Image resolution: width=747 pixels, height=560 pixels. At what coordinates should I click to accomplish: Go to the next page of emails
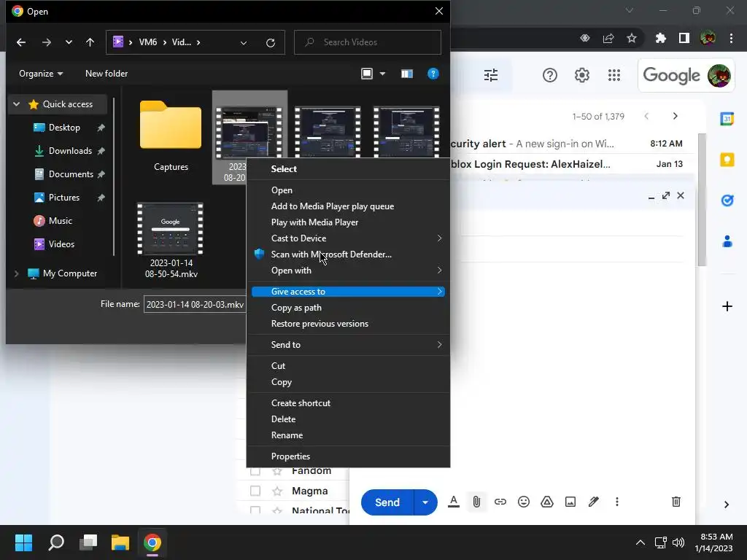pyautogui.click(x=675, y=116)
